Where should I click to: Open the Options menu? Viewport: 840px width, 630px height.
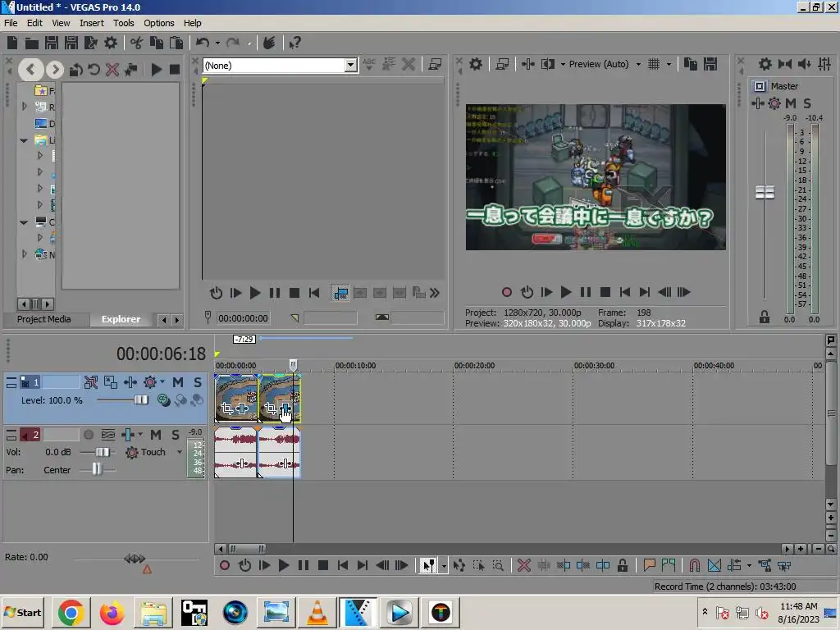coord(158,23)
